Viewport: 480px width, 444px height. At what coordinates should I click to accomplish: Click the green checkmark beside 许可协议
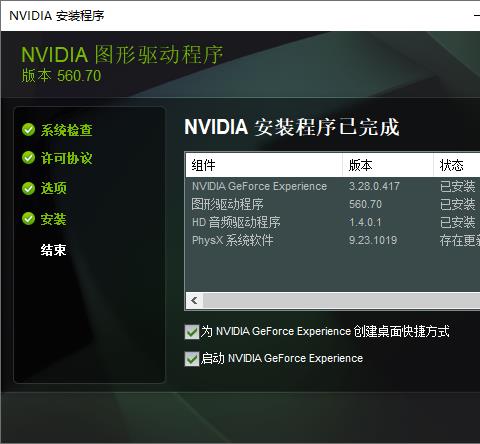point(28,158)
